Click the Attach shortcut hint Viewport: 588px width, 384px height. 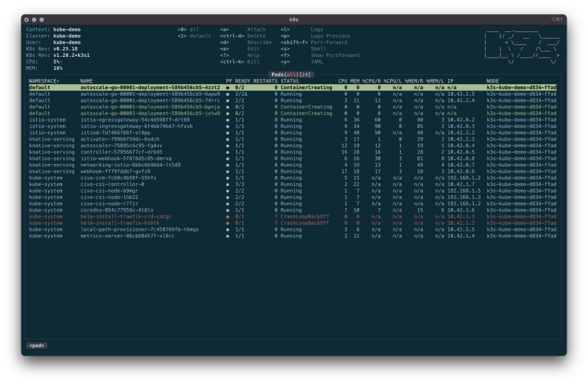[256, 29]
